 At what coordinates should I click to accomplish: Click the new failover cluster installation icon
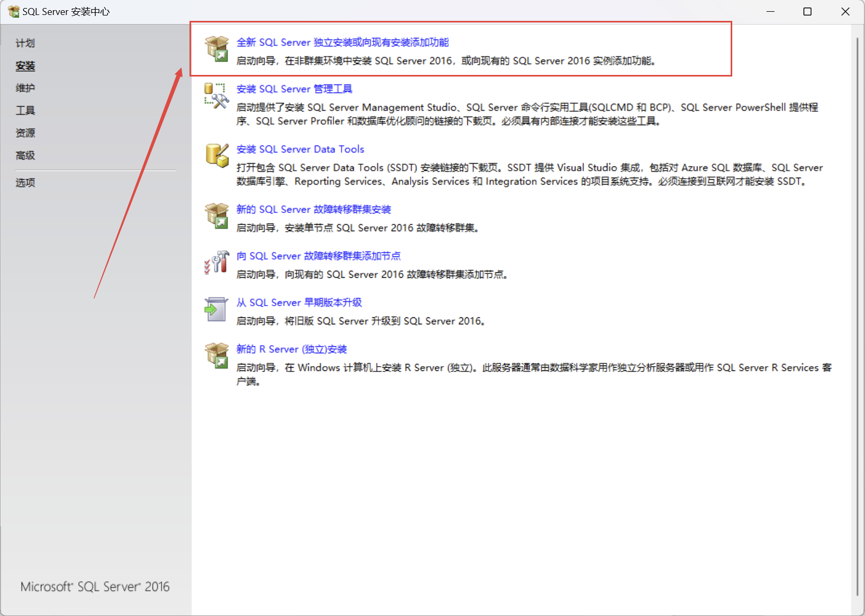[x=217, y=216]
